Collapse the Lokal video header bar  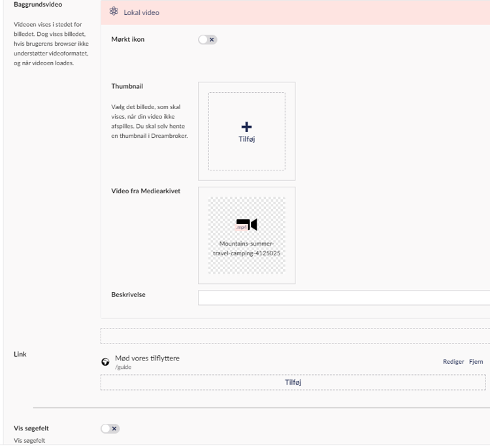[x=294, y=12]
